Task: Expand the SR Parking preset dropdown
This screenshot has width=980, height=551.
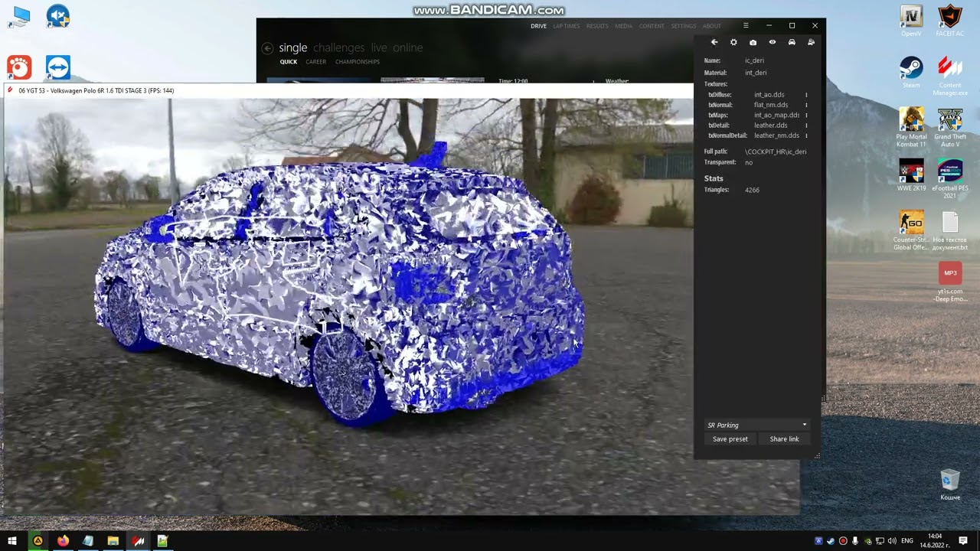Action: pos(756,425)
